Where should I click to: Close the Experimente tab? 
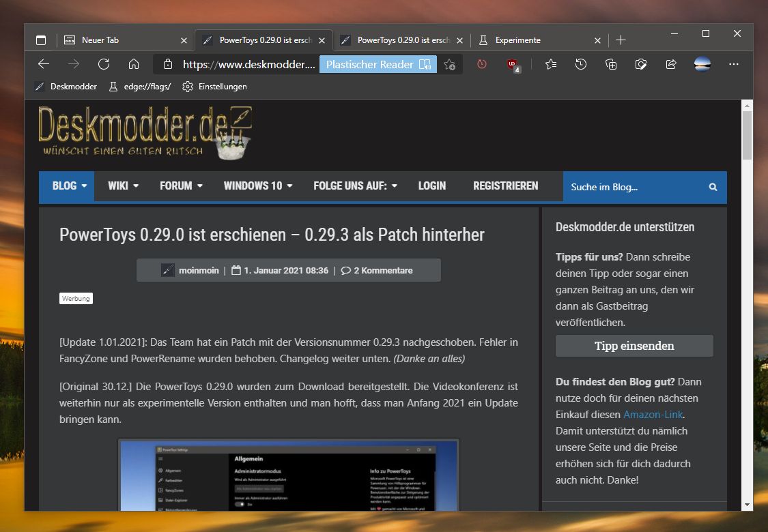click(x=597, y=41)
